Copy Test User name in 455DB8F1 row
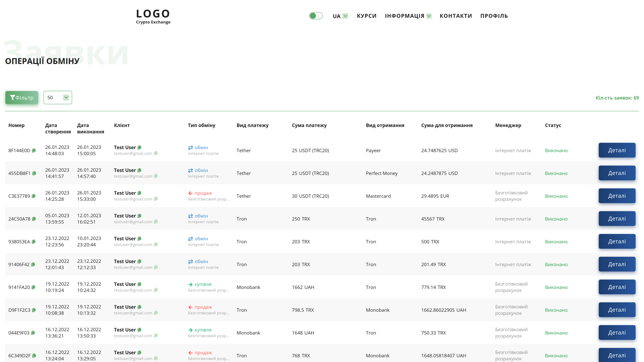 140,170
